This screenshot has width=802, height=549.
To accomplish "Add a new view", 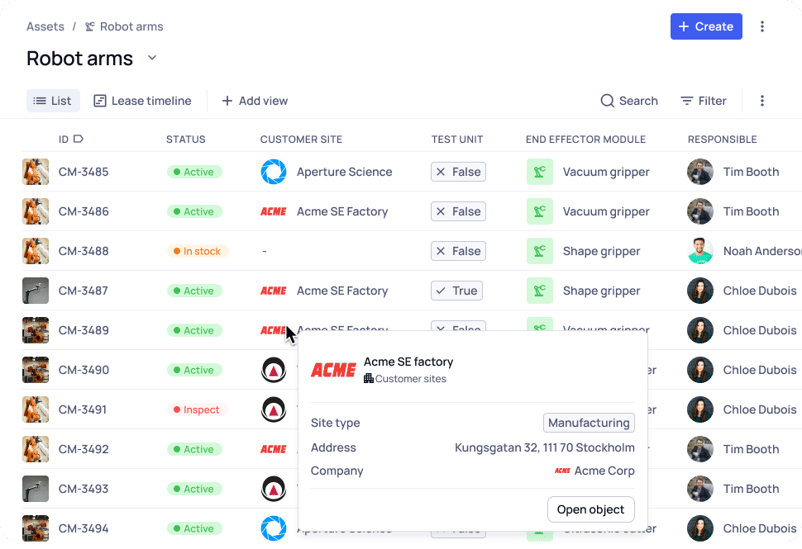I will [255, 101].
